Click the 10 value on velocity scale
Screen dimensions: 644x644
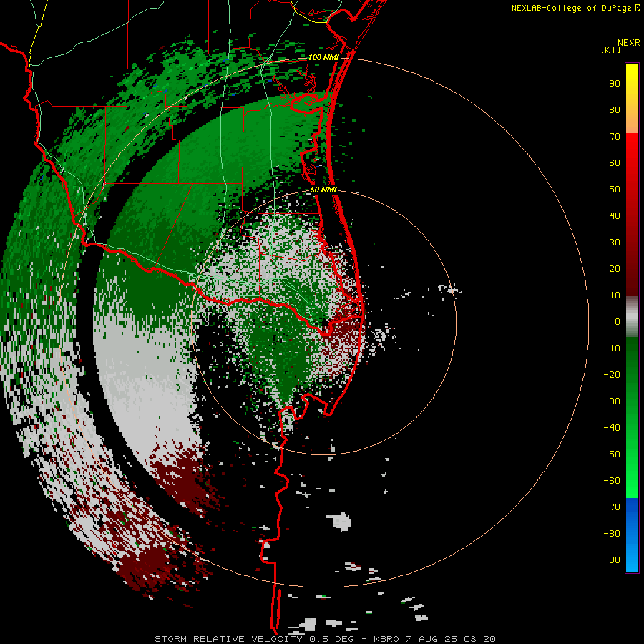pyautogui.click(x=615, y=296)
